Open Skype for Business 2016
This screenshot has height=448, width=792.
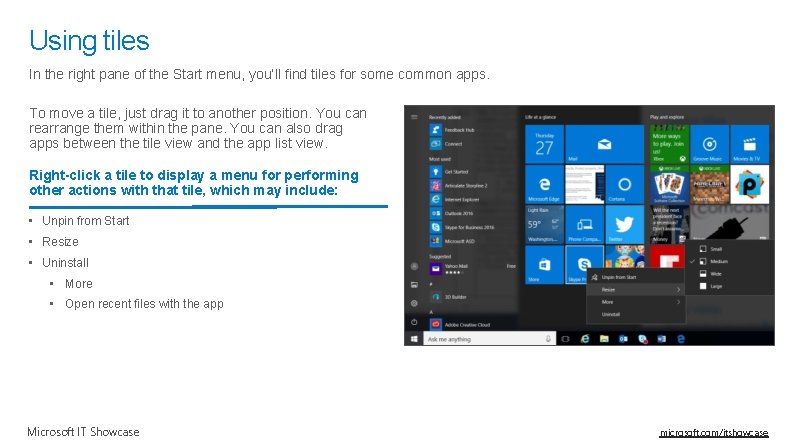pos(462,227)
